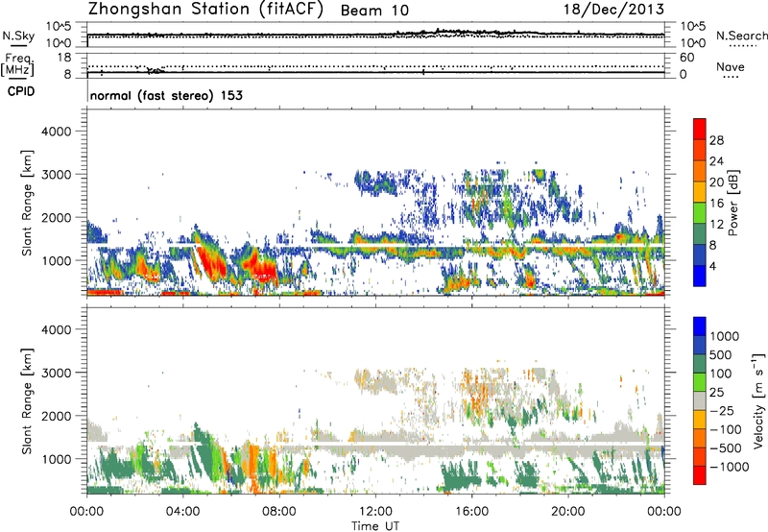Viewport: 768px width, 532px height.
Task: Click the 18 tick on frequency axis
Action: coord(63,58)
